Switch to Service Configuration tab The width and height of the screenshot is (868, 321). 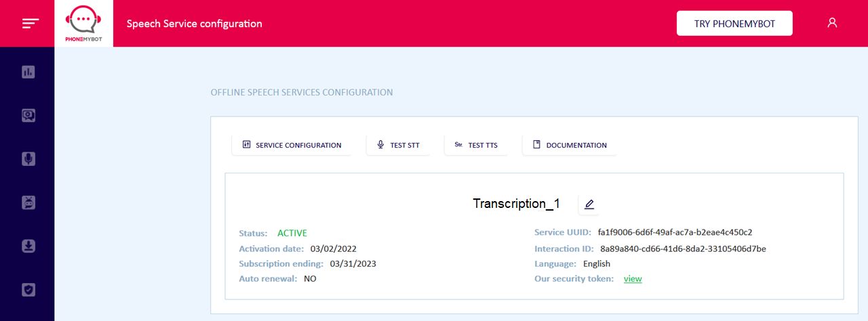coord(292,145)
